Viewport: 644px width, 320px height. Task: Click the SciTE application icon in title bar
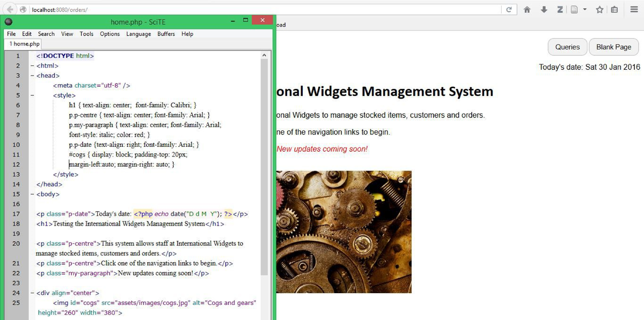coord(9,22)
